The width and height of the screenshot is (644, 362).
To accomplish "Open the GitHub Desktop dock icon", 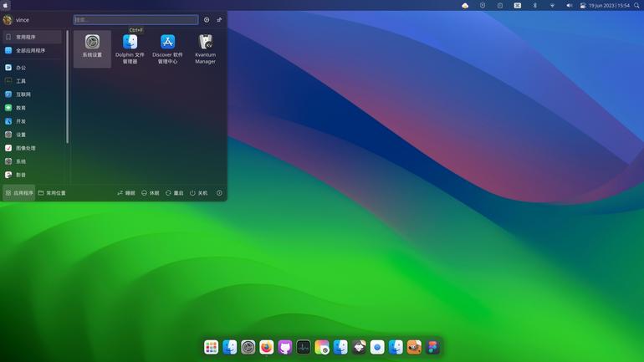I will (285, 347).
